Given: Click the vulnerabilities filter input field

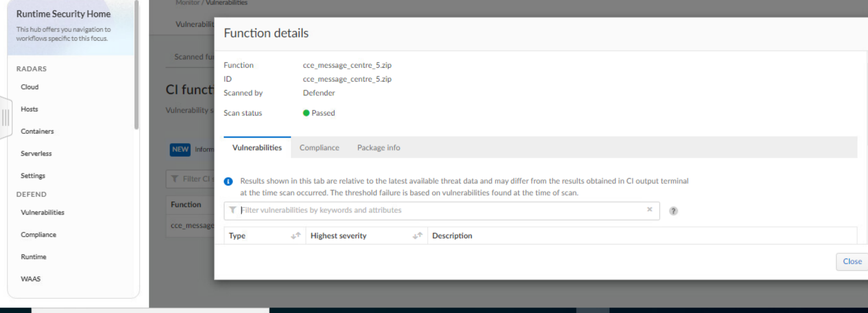Looking at the screenshot, I should [438, 210].
